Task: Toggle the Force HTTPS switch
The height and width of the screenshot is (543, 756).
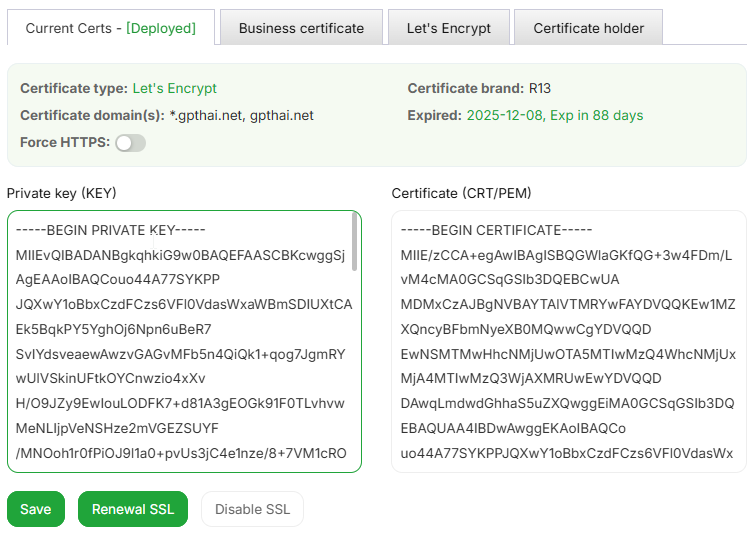Action: (130, 143)
